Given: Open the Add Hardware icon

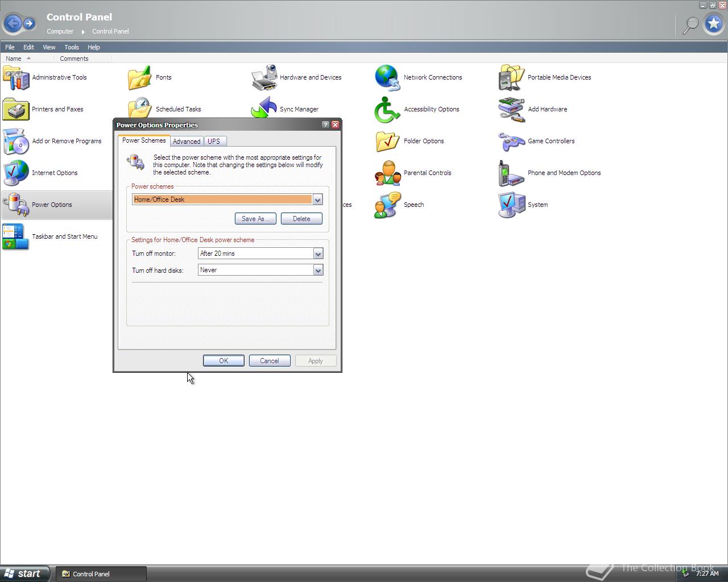Looking at the screenshot, I should tap(512, 110).
